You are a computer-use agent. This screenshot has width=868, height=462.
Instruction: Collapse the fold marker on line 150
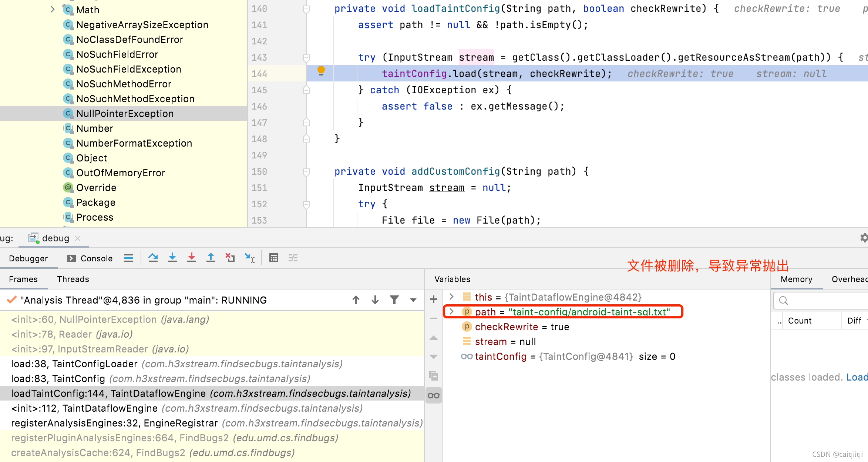click(306, 172)
